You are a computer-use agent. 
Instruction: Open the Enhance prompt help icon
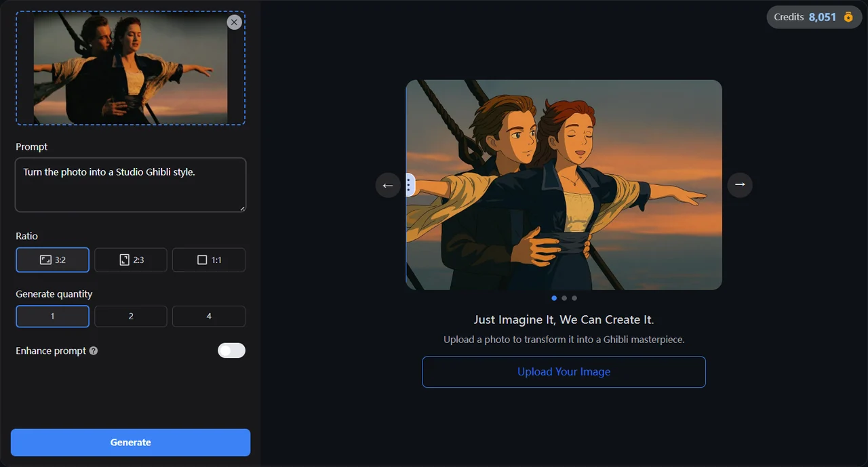pyautogui.click(x=94, y=350)
